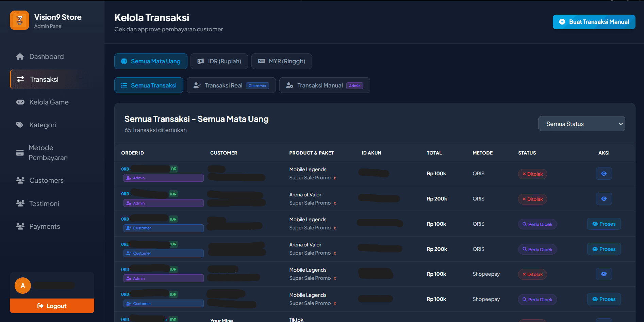Click the TOTAL column header
Image resolution: width=644 pixels, height=322 pixels.
coord(434,153)
